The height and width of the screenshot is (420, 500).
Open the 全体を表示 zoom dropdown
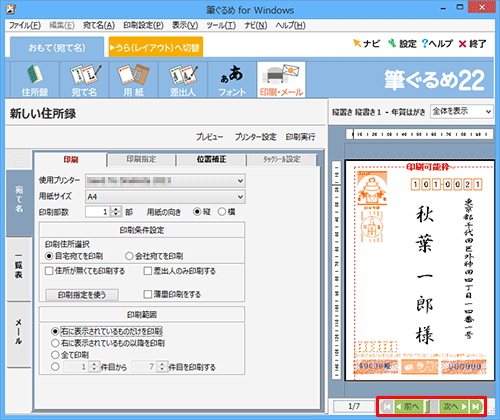[x=462, y=111]
